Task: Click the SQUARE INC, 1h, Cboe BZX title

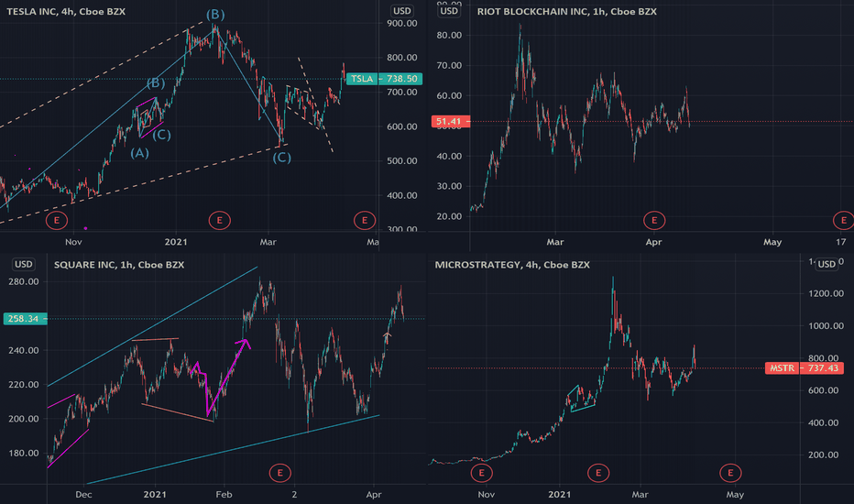Action: coord(119,265)
